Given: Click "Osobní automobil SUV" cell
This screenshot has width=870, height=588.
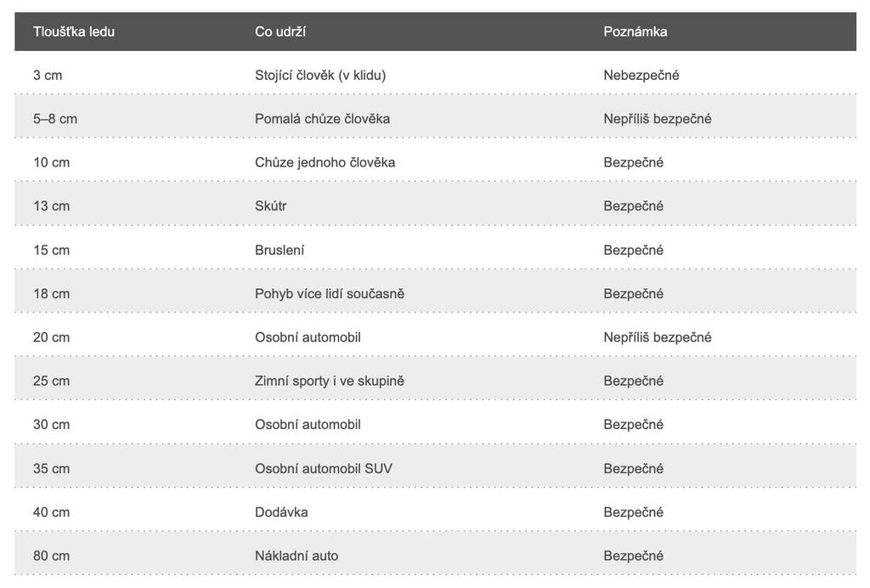Looking at the screenshot, I should (x=323, y=468).
